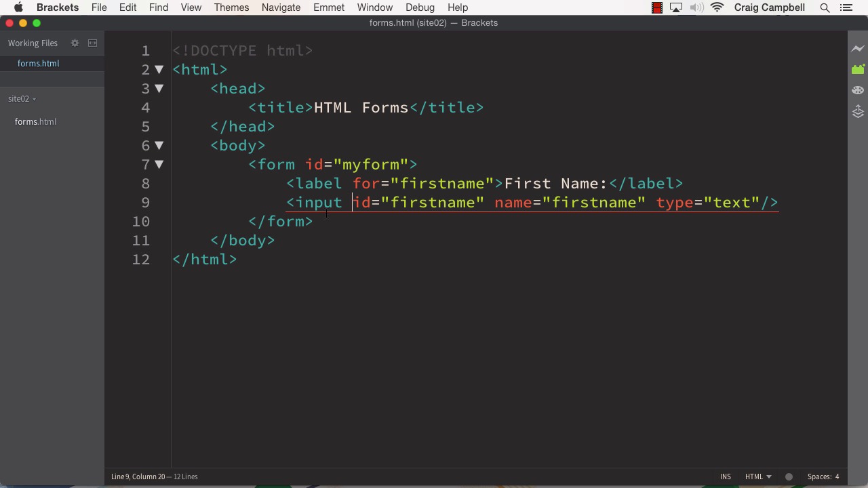Click the closing form tag on line 10
868x488 pixels.
(281, 222)
